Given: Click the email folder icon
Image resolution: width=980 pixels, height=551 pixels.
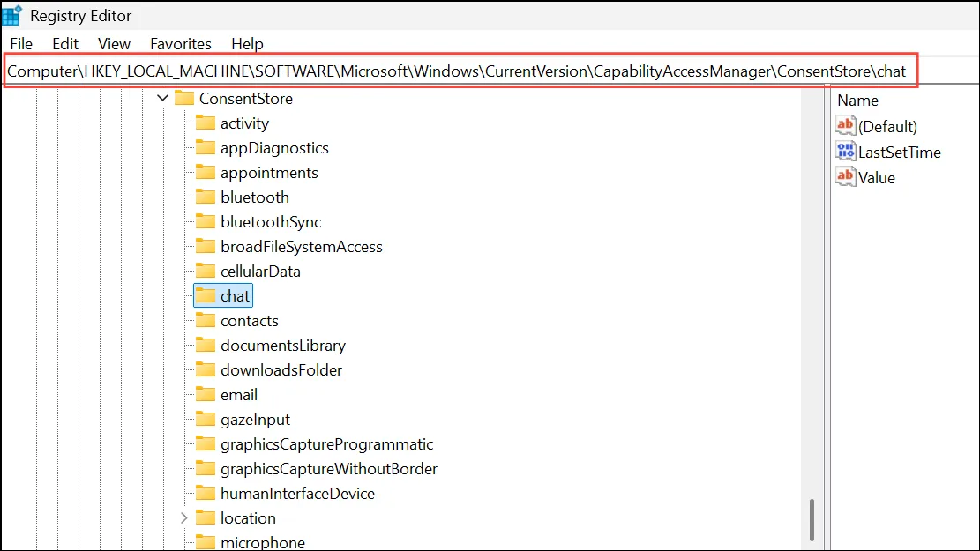Looking at the screenshot, I should pos(205,394).
